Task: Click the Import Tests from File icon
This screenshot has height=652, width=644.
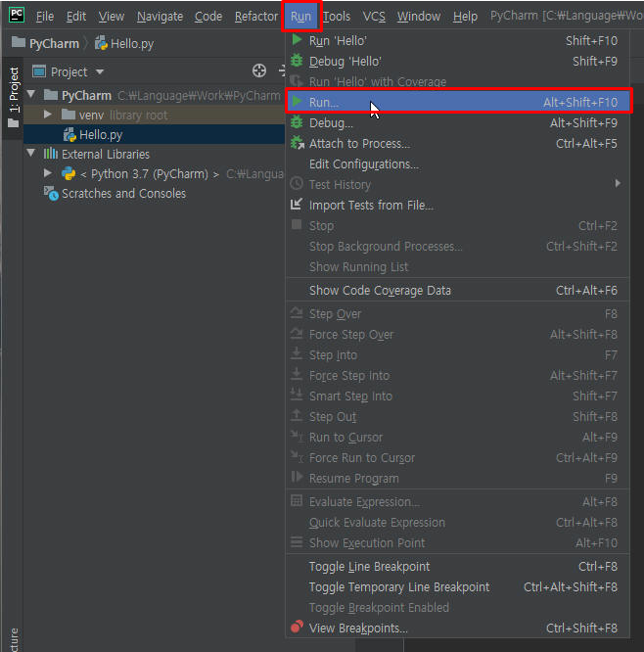Action: [297, 205]
